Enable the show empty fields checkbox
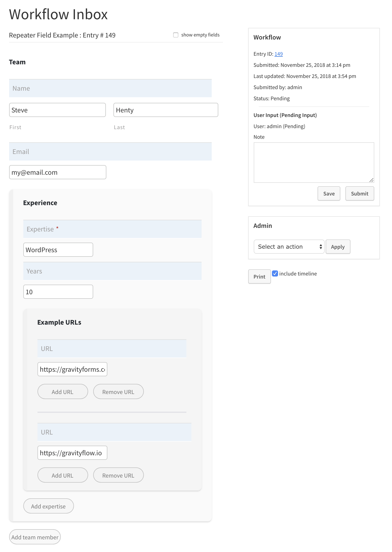Image resolution: width=392 pixels, height=552 pixels. tap(175, 35)
